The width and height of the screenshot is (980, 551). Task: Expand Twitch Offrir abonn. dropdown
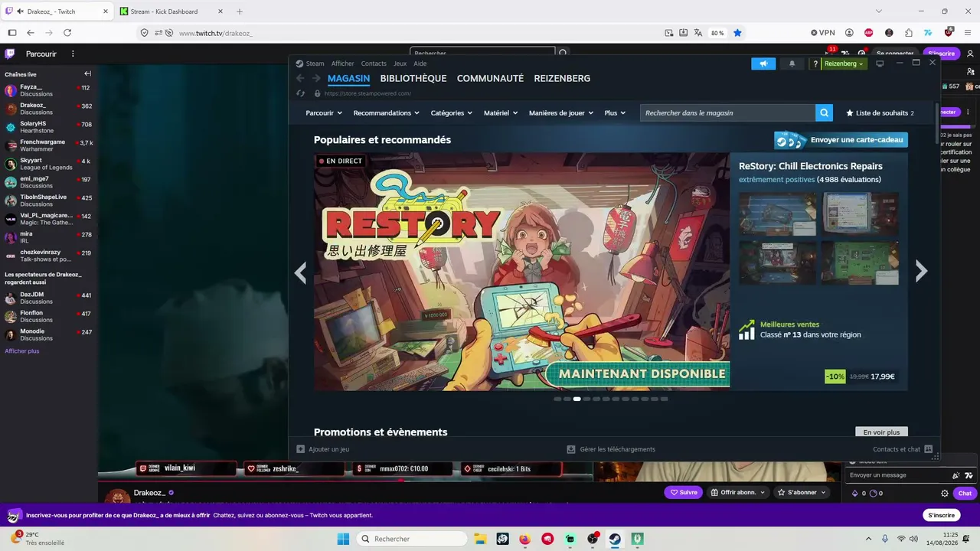pyautogui.click(x=737, y=492)
